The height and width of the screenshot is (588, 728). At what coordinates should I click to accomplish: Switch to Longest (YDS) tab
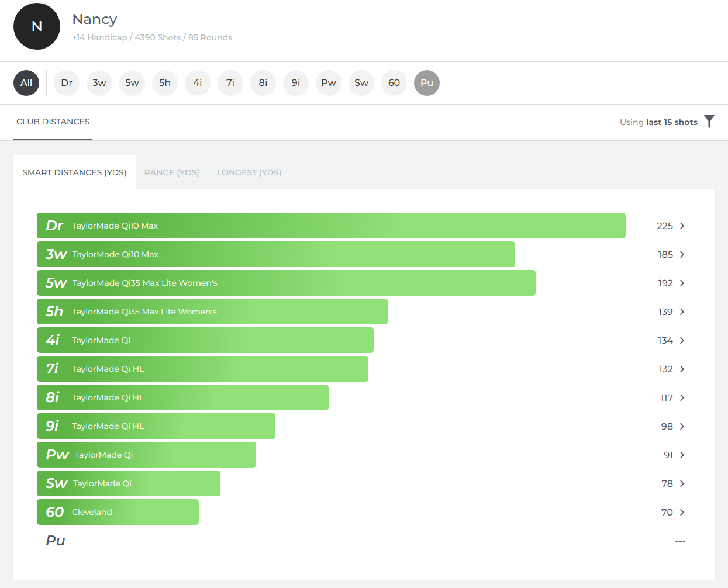point(249,172)
